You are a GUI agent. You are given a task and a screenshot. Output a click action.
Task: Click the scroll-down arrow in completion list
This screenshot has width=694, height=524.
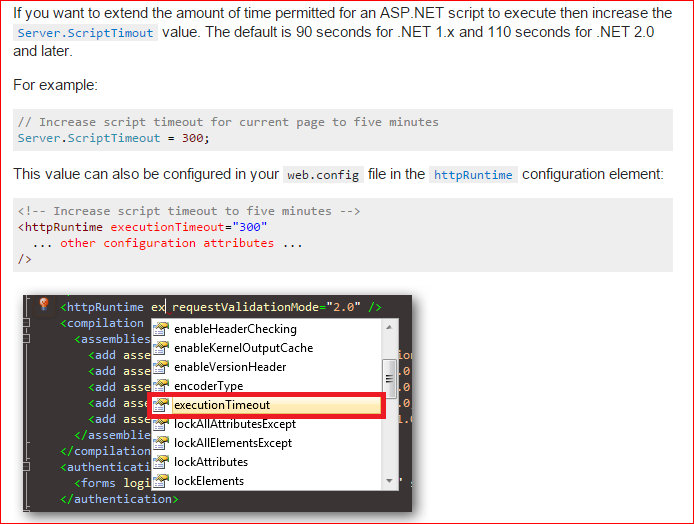pyautogui.click(x=389, y=481)
